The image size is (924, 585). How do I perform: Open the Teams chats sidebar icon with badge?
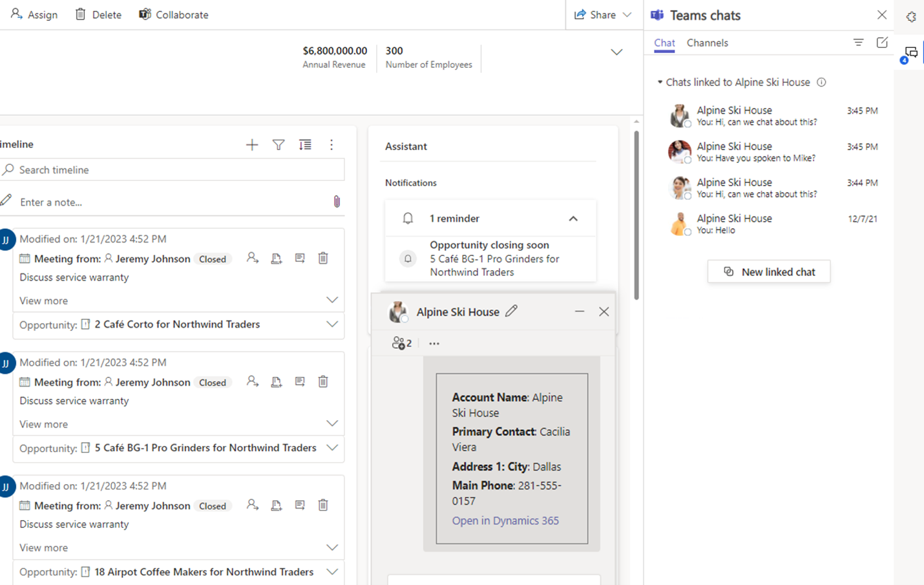pyautogui.click(x=911, y=52)
